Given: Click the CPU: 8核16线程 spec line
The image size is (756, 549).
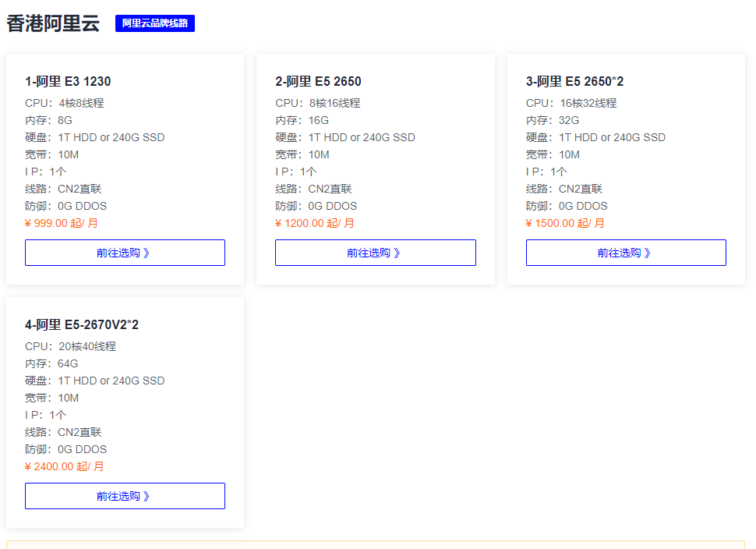Looking at the screenshot, I should [318, 103].
